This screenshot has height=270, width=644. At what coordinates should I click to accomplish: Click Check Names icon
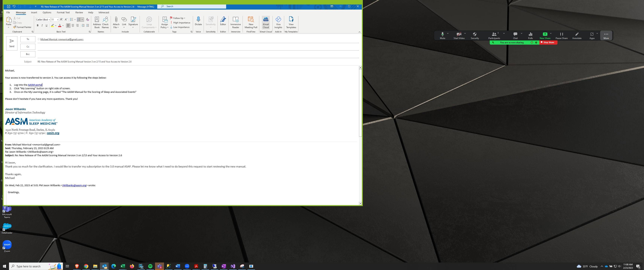pos(105,22)
